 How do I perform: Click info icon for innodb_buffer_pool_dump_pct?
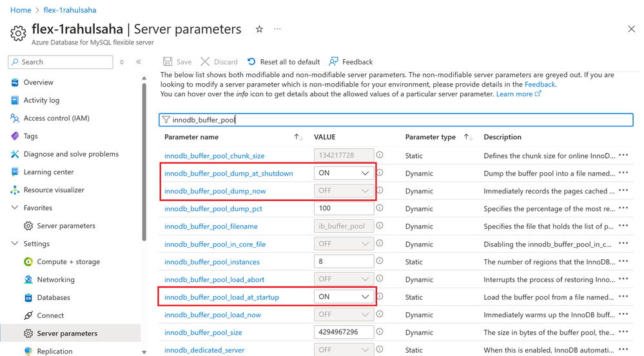tap(380, 208)
